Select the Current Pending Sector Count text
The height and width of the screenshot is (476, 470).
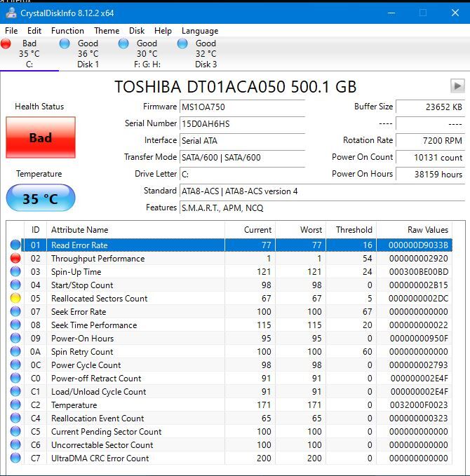click(107, 432)
